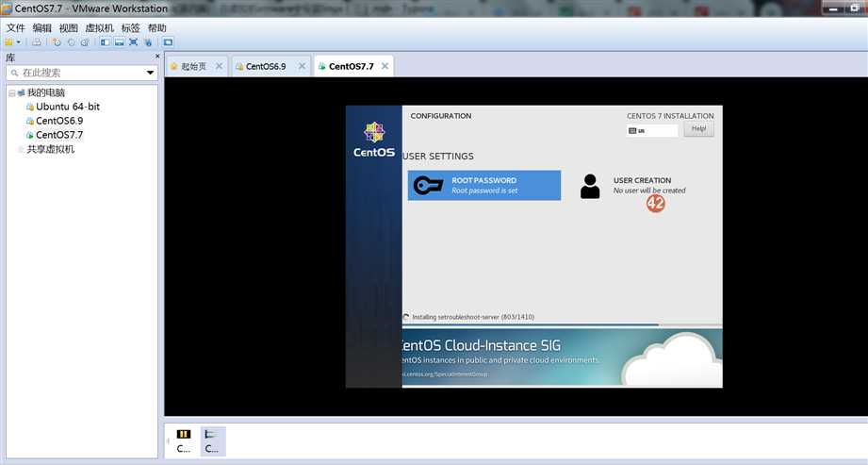Click the Unity mode toolbar icon
Viewport: 868px width, 465px height.
(148, 42)
